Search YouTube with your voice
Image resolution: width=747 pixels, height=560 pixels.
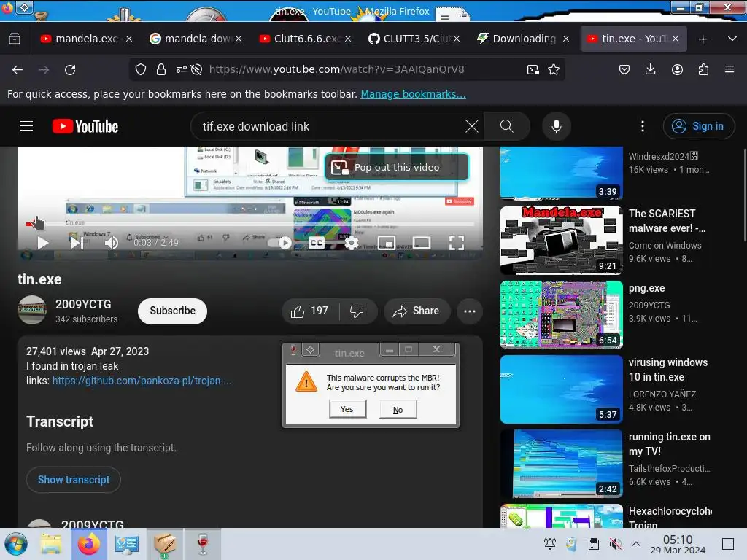click(556, 126)
